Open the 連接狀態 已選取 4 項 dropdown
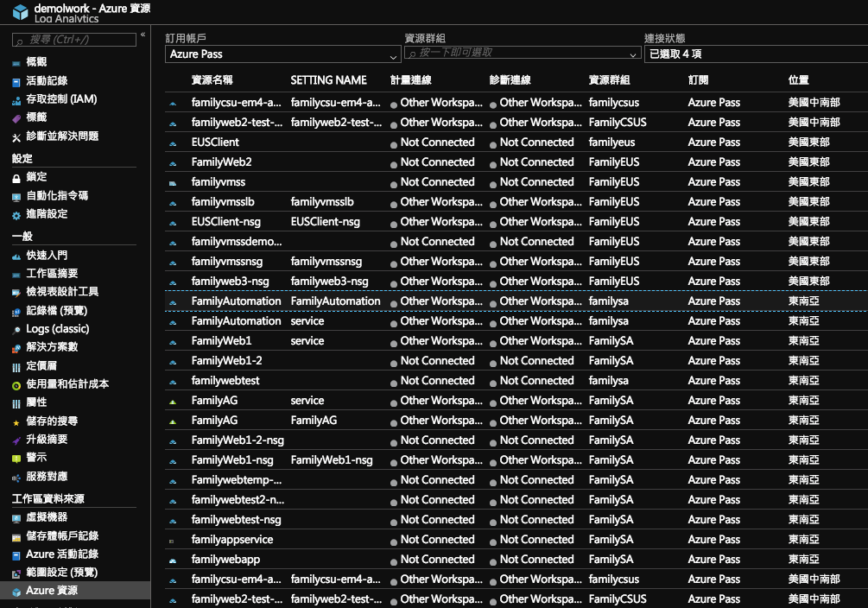 click(757, 54)
